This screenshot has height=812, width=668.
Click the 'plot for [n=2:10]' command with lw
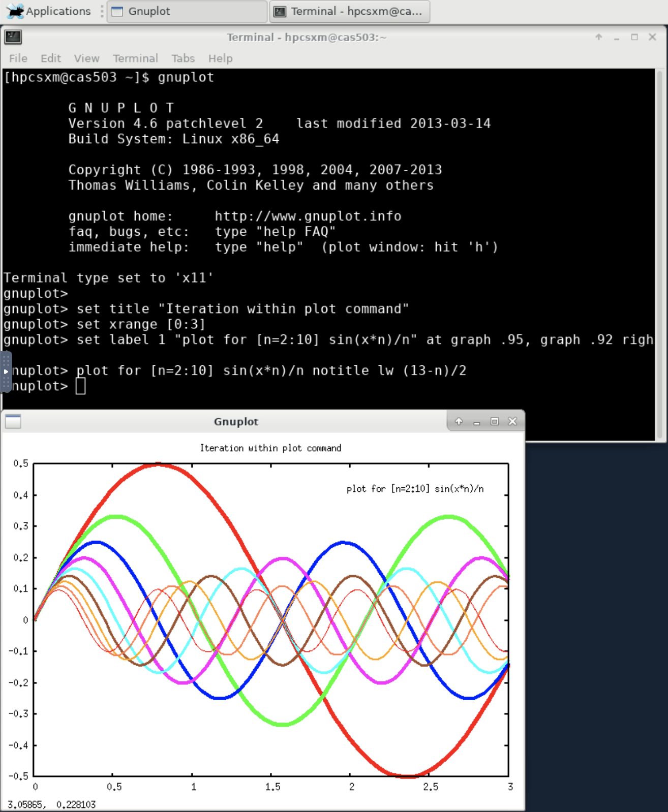tap(239, 371)
